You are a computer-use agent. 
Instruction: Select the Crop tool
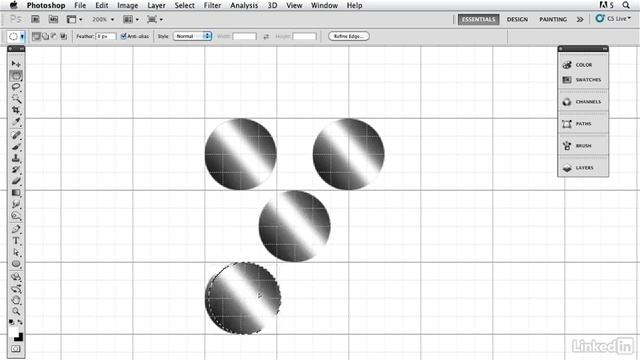[16, 110]
